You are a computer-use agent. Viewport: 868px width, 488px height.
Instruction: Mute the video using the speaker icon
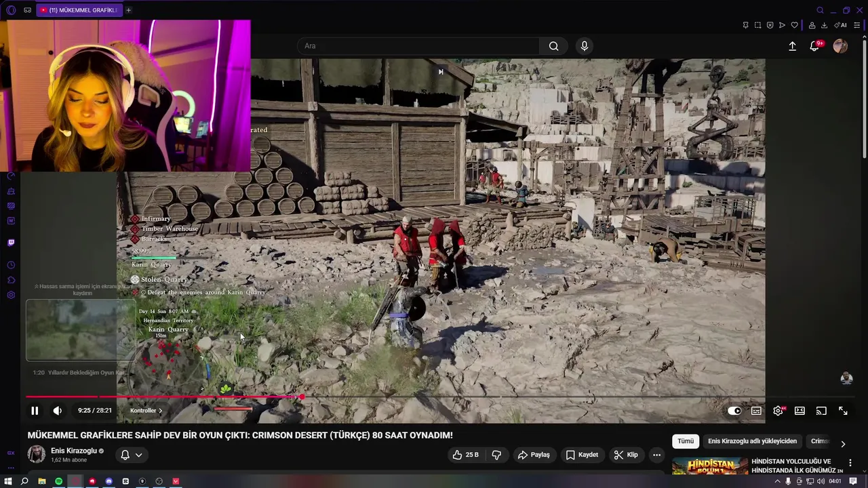click(x=58, y=411)
